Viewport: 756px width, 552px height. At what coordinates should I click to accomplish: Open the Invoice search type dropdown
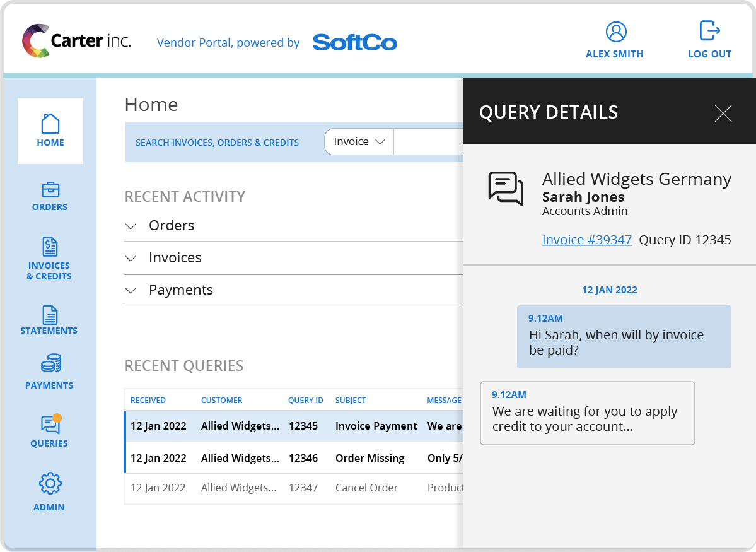(358, 142)
